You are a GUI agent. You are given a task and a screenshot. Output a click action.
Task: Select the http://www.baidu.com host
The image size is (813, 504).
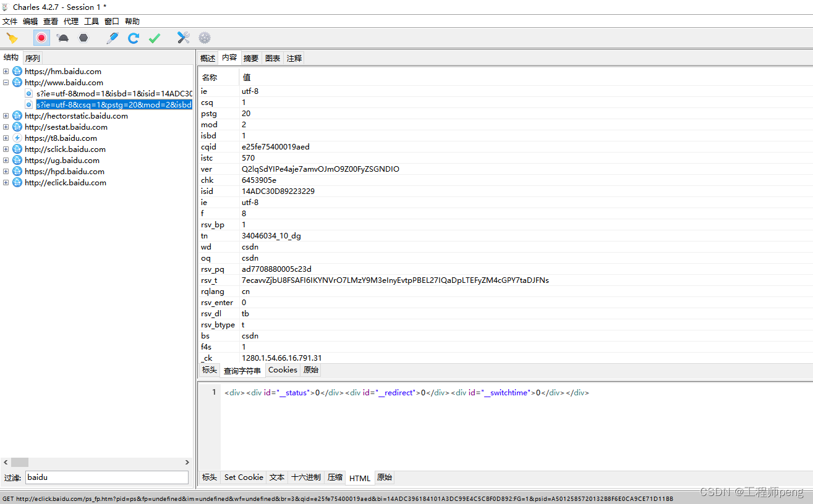[64, 83]
